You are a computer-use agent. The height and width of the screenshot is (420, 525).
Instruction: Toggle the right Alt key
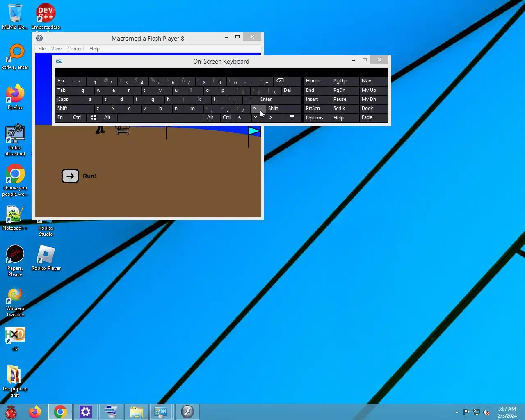(212, 118)
